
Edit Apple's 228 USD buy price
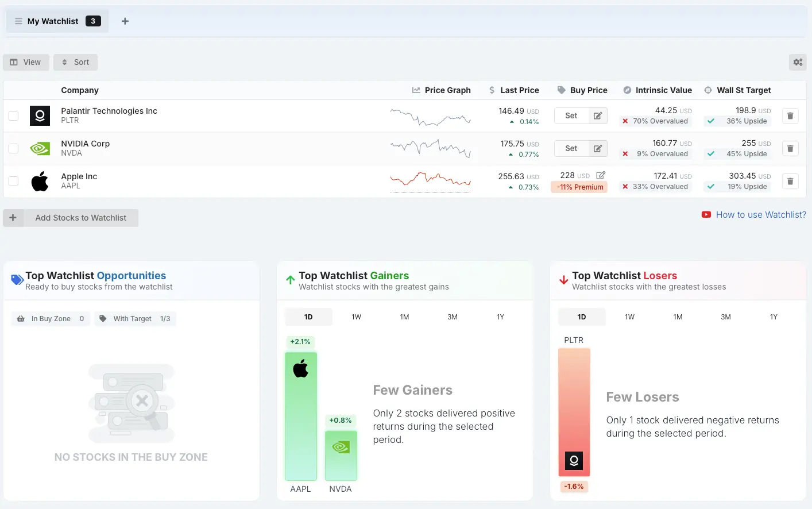(x=601, y=175)
